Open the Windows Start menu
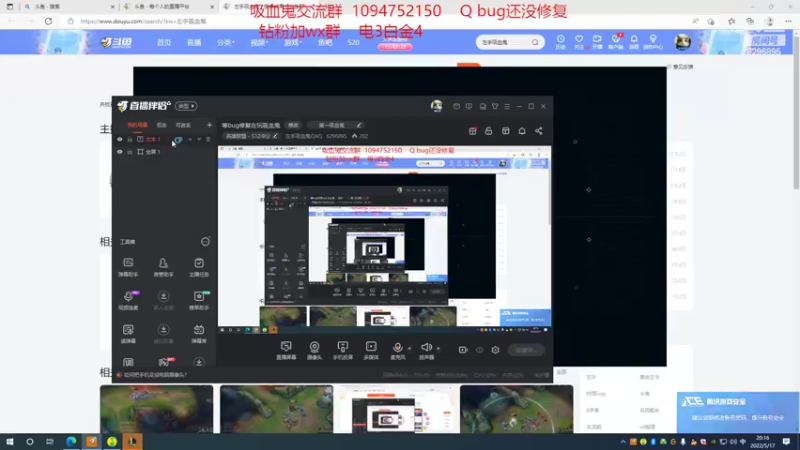The image size is (800, 450). [x=9, y=442]
